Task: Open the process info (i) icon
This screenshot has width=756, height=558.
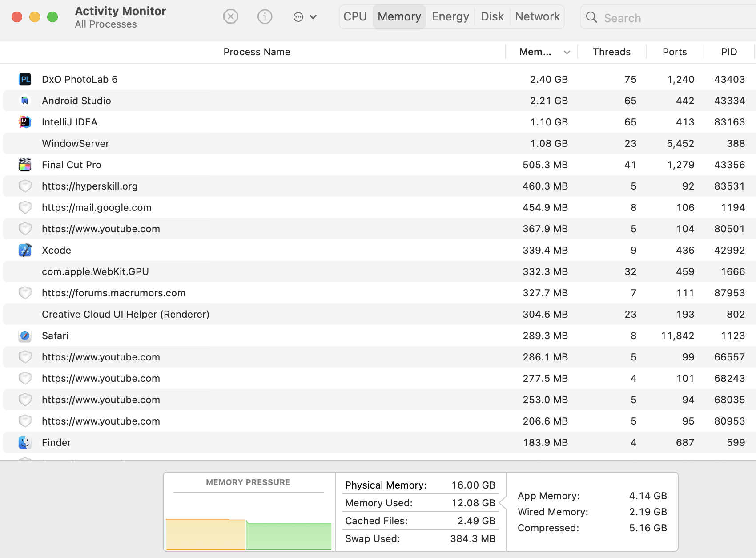Action: click(265, 17)
